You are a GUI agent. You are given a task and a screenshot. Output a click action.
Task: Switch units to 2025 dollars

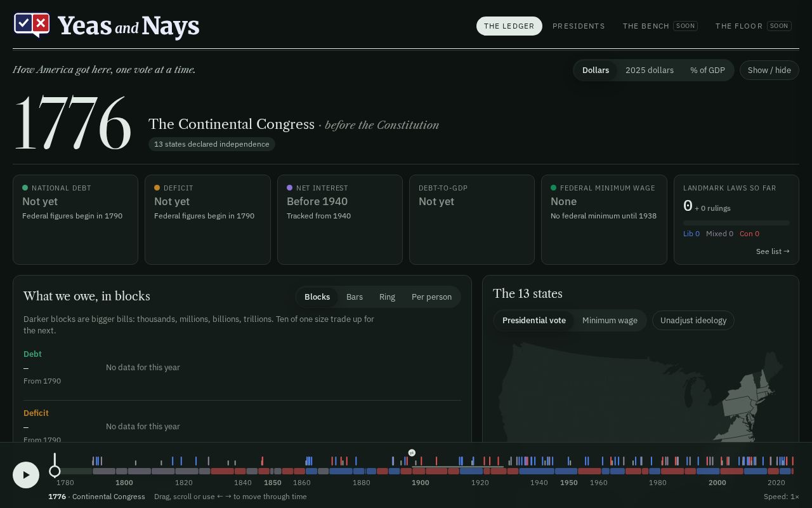[x=650, y=70]
